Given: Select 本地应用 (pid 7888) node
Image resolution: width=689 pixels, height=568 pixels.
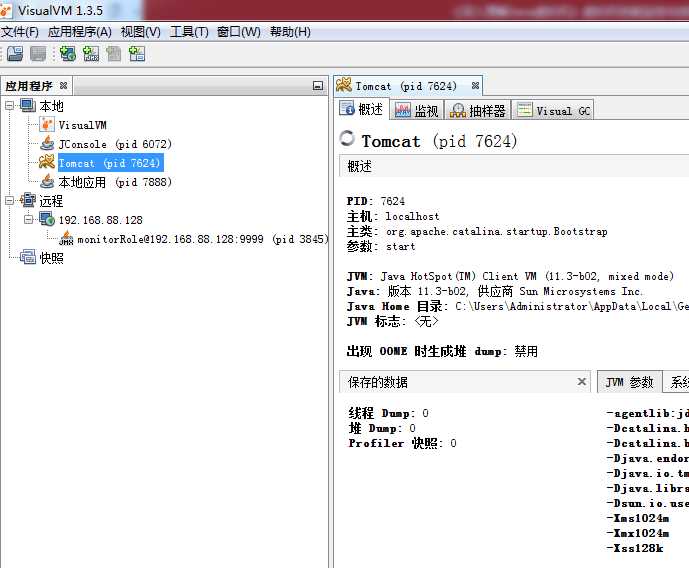Looking at the screenshot, I should pyautogui.click(x=115, y=182).
